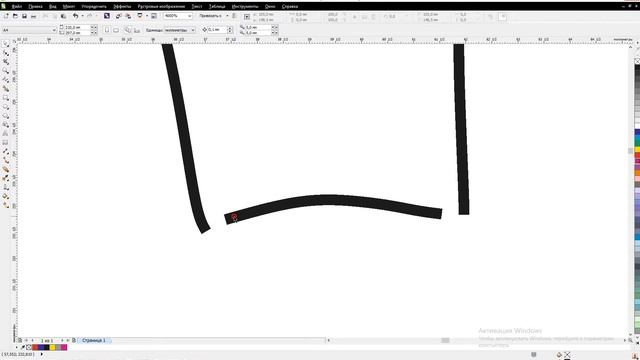Open the A4 paper size dropdown

(53, 30)
